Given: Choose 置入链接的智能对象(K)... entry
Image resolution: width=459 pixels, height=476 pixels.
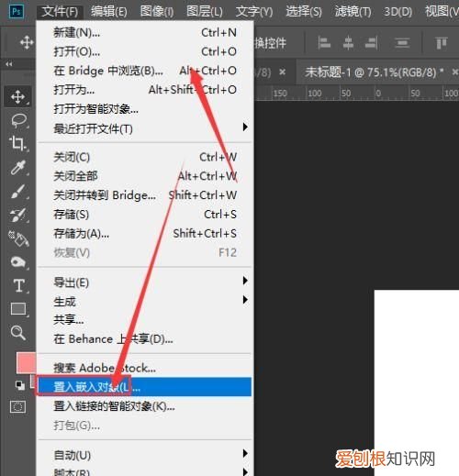Looking at the screenshot, I should click(145, 406).
